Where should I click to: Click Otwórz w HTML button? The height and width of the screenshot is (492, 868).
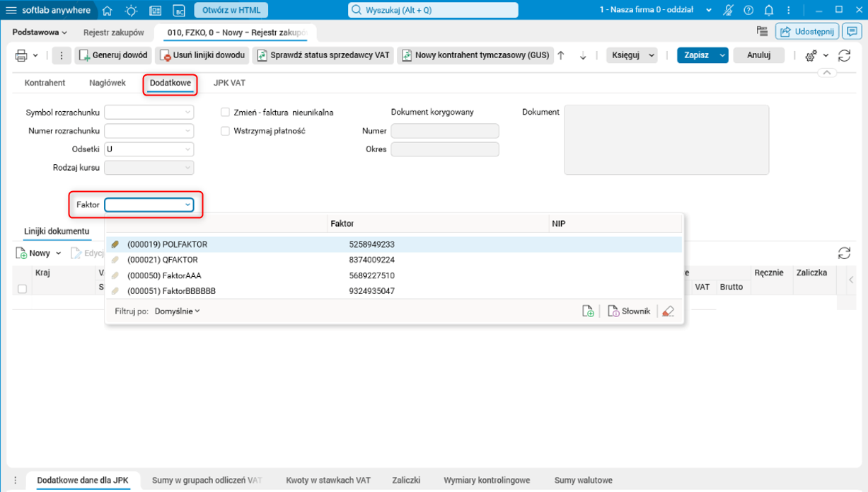231,11
